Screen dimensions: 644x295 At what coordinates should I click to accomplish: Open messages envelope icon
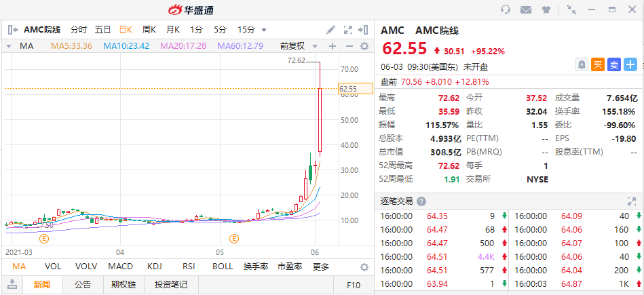tap(526, 9)
